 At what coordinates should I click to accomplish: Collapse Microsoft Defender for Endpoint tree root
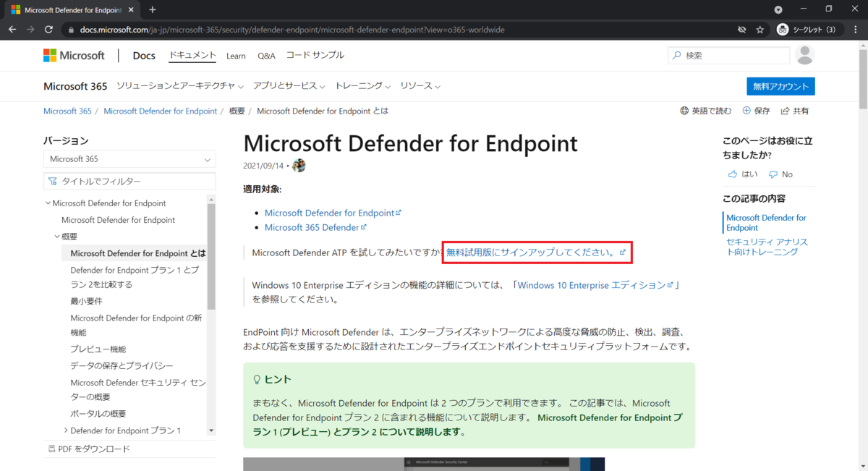click(48, 203)
